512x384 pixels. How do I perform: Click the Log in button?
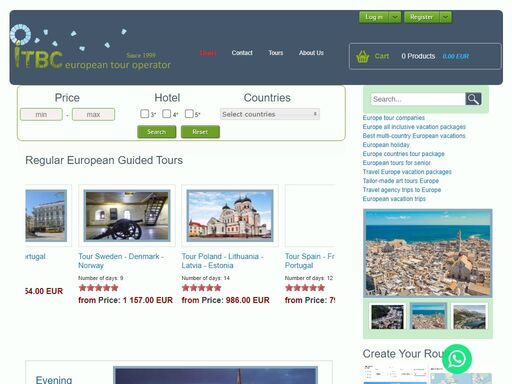(374, 17)
